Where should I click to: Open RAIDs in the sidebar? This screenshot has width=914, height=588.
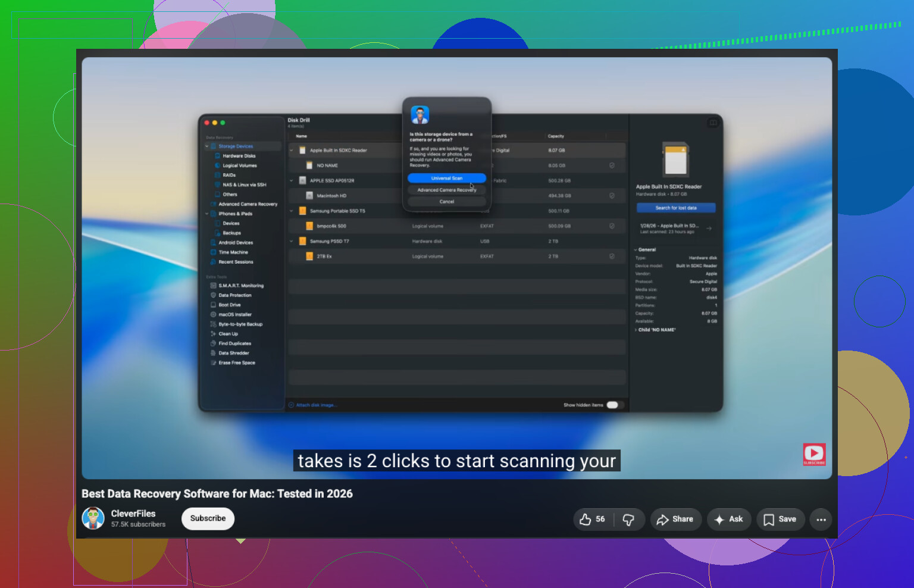(229, 175)
